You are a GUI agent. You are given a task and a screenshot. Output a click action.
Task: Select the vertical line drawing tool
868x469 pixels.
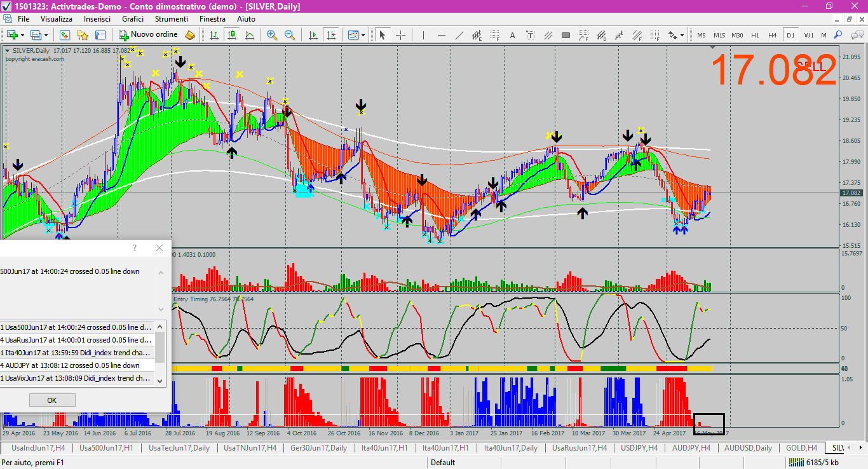(x=423, y=35)
